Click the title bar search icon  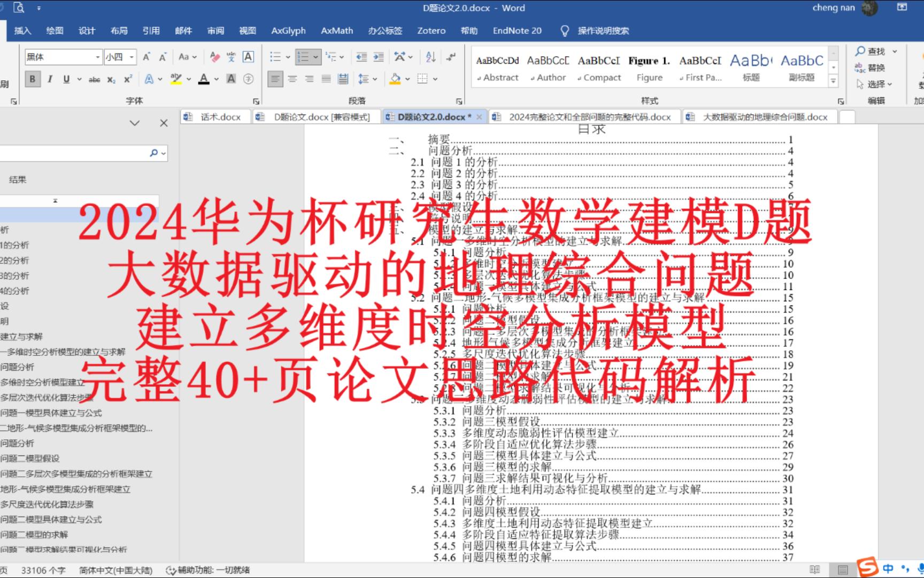pos(19,7)
